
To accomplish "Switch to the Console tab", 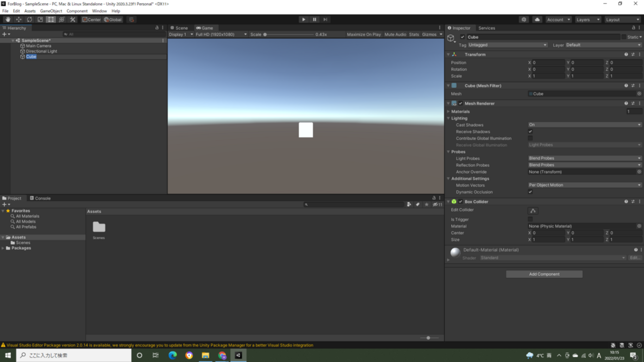I will point(40,198).
